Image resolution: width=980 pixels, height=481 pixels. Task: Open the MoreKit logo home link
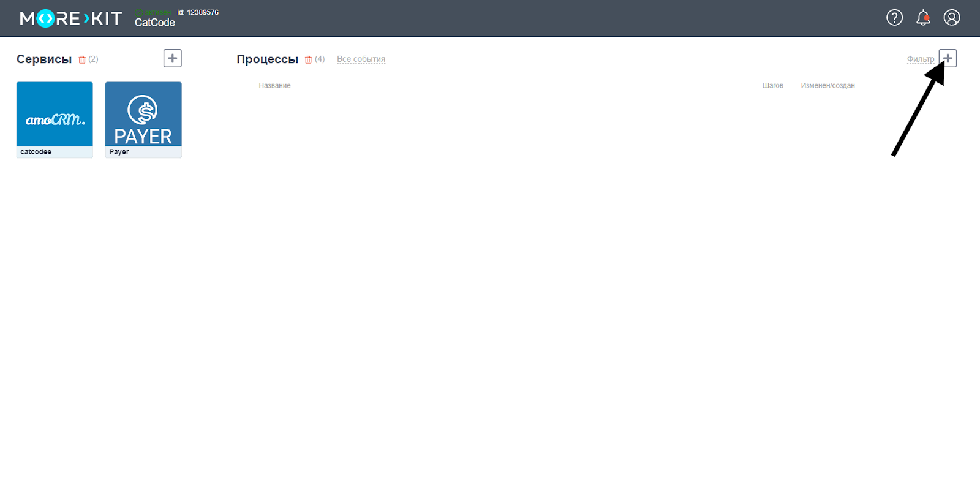pyautogui.click(x=71, y=18)
